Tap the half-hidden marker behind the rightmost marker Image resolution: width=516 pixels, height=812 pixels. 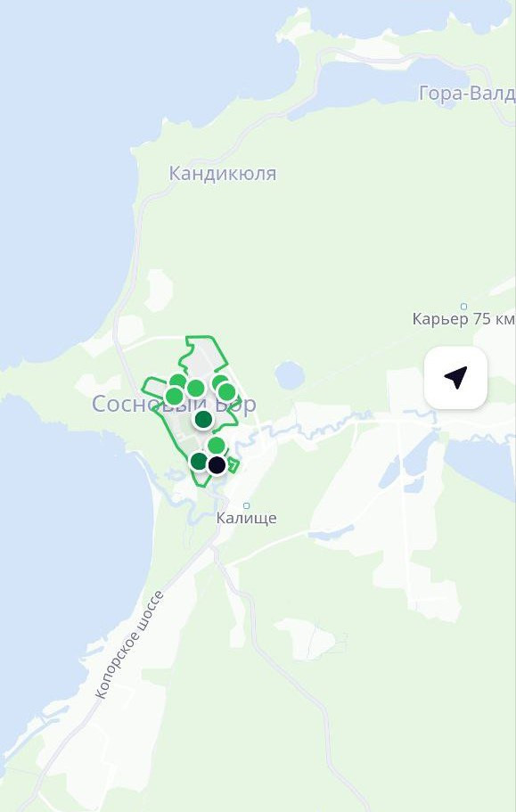click(x=219, y=381)
